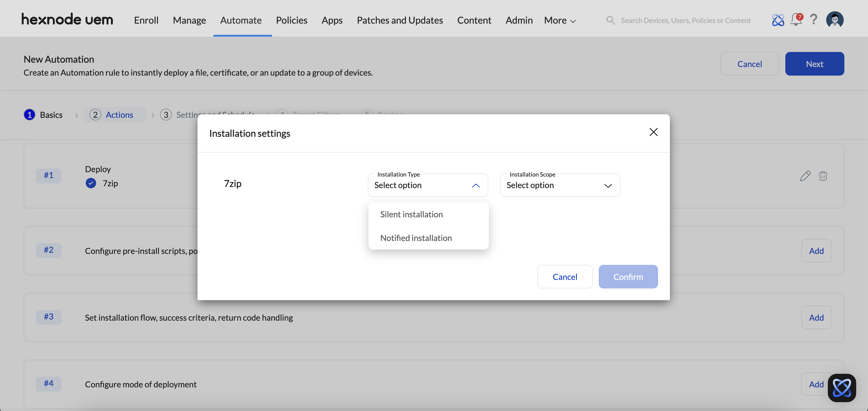Click the New Automation title

[59, 59]
